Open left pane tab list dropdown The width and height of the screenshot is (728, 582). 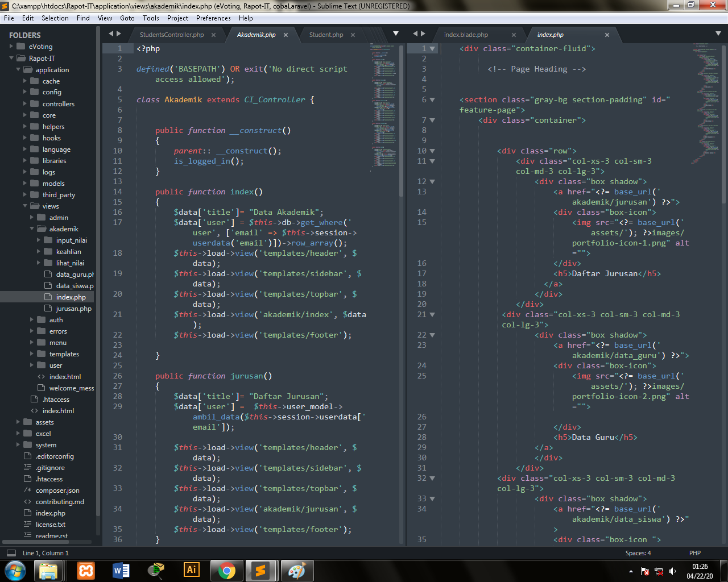pyautogui.click(x=396, y=34)
